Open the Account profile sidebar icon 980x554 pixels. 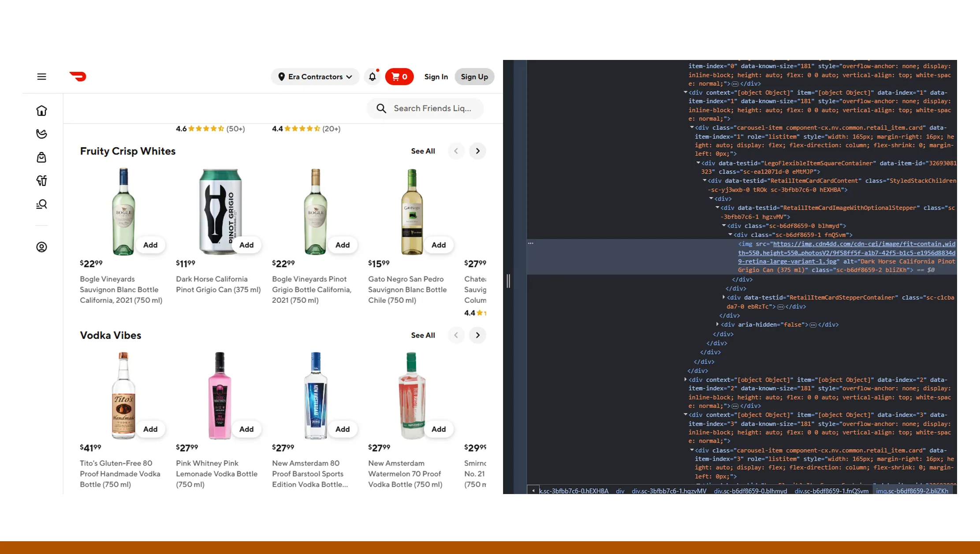pyautogui.click(x=41, y=247)
